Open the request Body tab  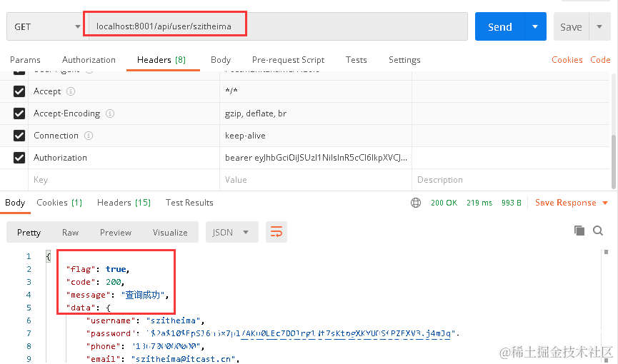tap(221, 60)
